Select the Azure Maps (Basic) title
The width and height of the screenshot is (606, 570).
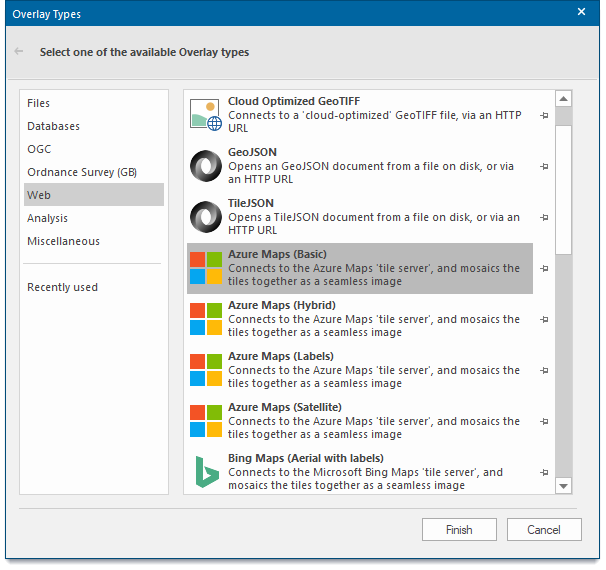277,254
